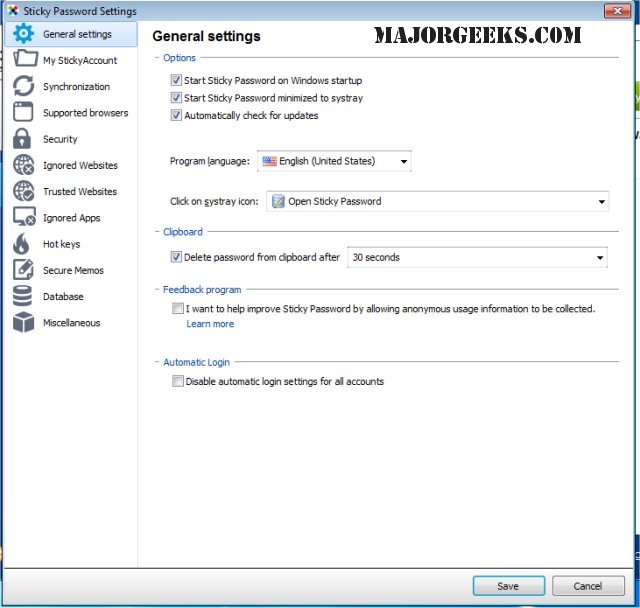Click the Synchronization arrows icon

pyautogui.click(x=23, y=86)
